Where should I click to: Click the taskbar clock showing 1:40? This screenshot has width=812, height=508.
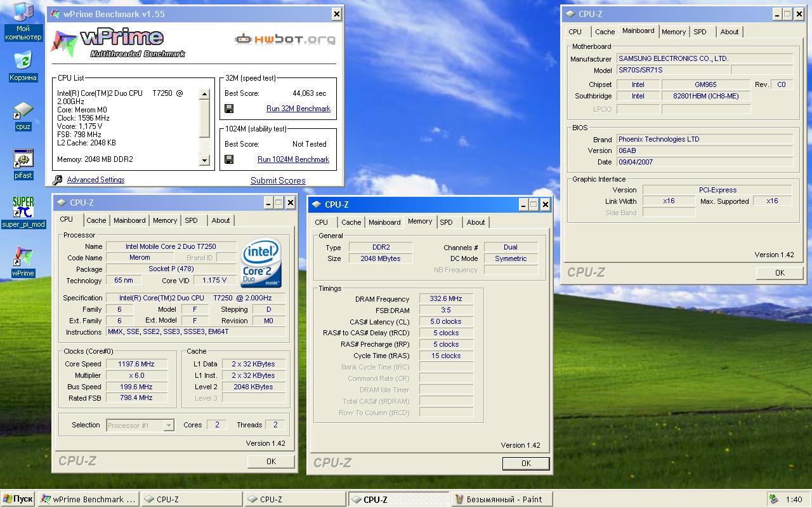(794, 500)
